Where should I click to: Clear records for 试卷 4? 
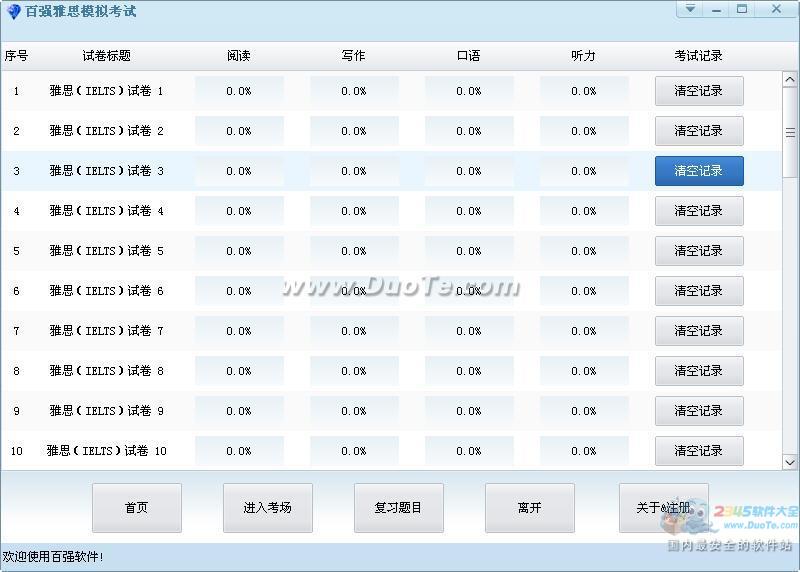(699, 211)
